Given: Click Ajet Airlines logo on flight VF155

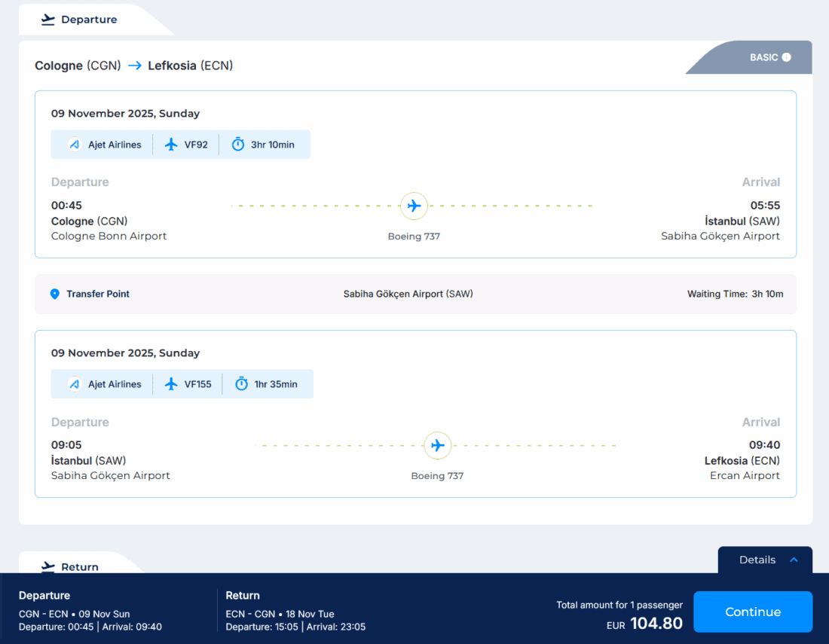Looking at the screenshot, I should click(74, 384).
